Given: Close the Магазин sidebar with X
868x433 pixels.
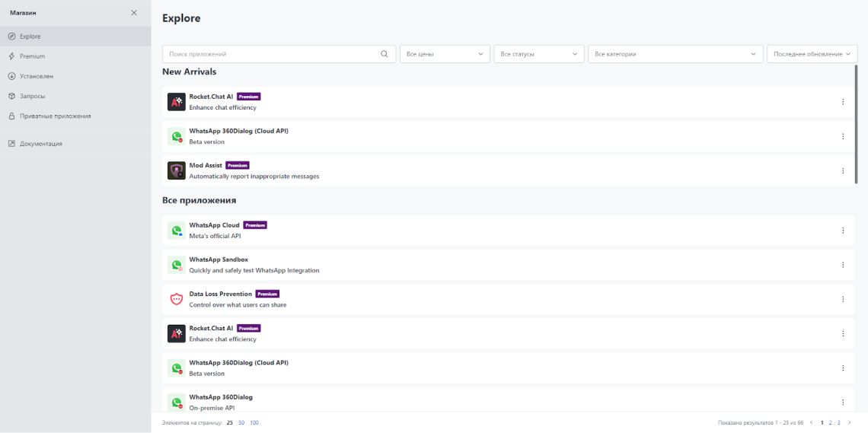Looking at the screenshot, I should [x=134, y=13].
